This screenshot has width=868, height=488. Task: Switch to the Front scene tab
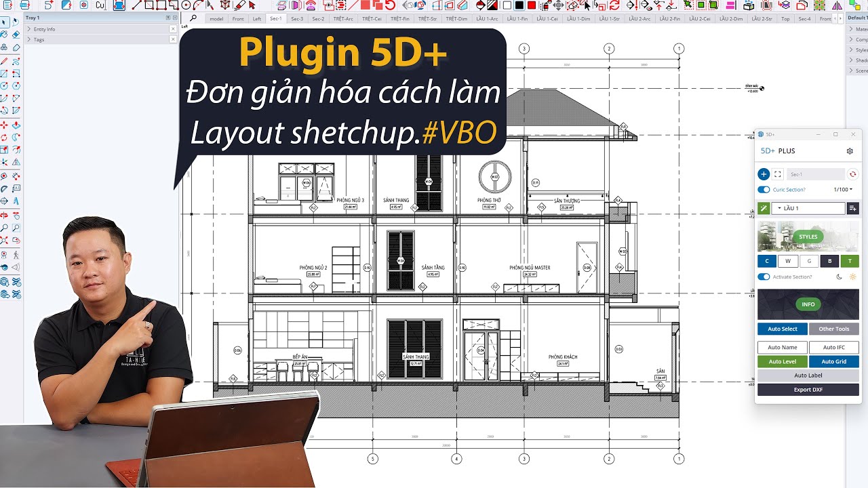coord(238,19)
